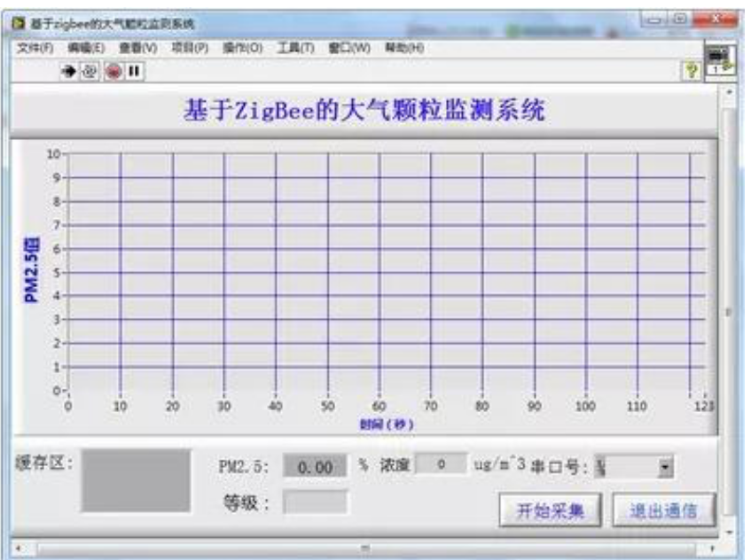This screenshot has width=751, height=560.
Task: Open the 工具(T) menu
Action: pos(295,47)
